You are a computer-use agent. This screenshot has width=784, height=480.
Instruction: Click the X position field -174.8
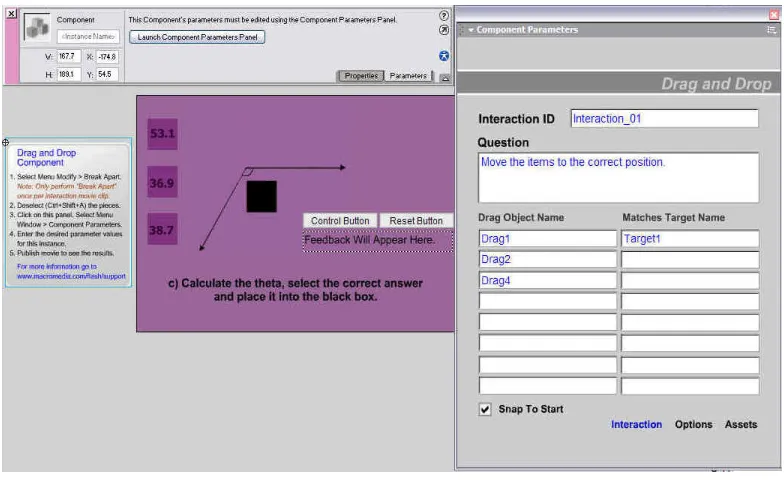click(107, 56)
